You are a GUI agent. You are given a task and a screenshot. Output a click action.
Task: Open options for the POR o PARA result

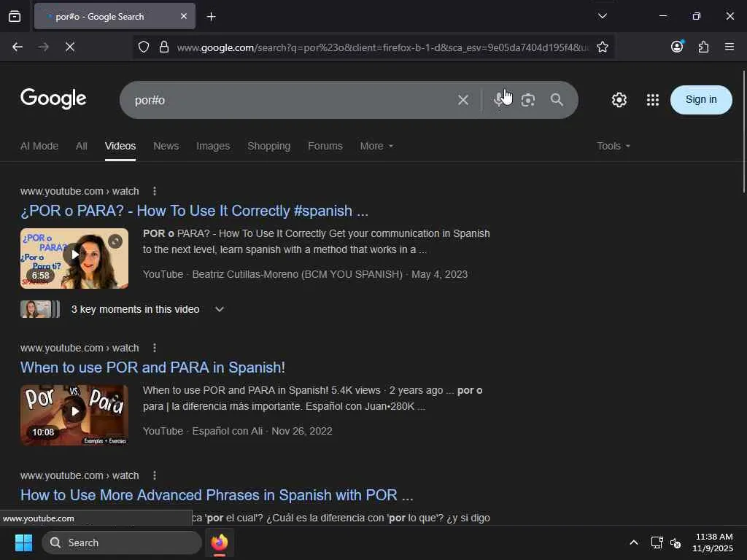pos(155,191)
